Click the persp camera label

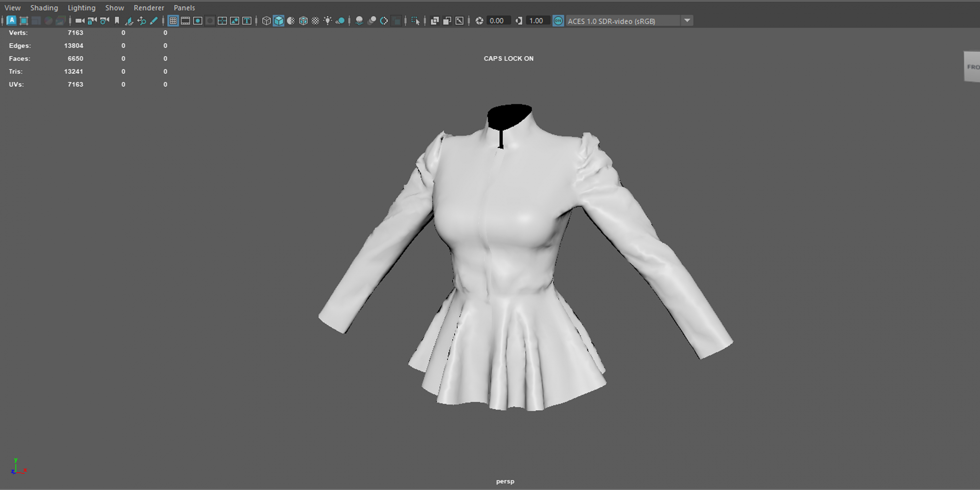click(505, 481)
